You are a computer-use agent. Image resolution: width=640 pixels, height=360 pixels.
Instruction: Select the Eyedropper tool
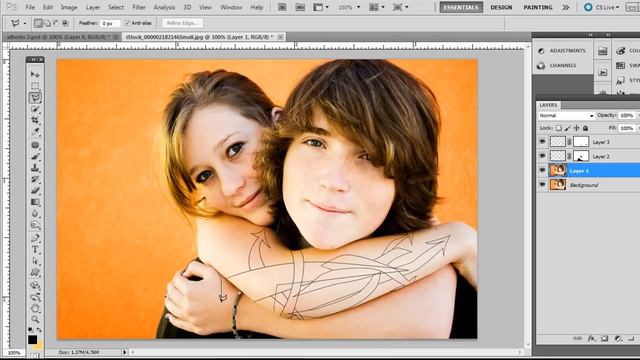point(35,132)
